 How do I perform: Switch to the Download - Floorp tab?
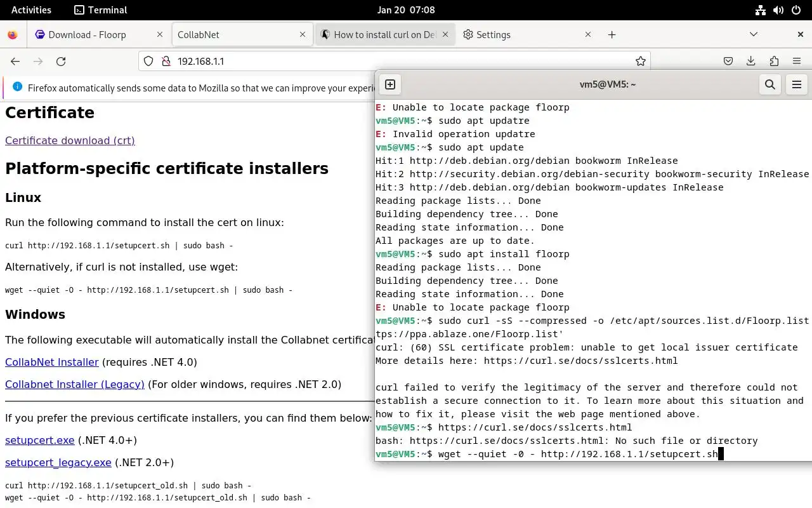coord(99,35)
